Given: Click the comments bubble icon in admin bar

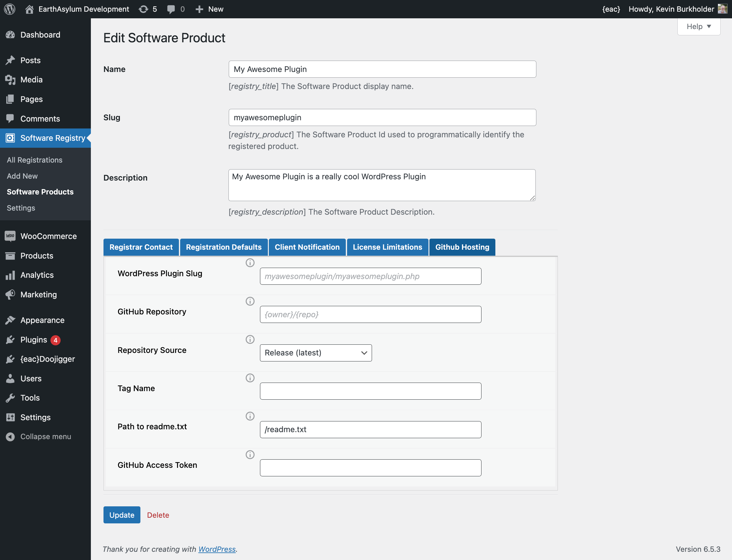Looking at the screenshot, I should coord(171,9).
